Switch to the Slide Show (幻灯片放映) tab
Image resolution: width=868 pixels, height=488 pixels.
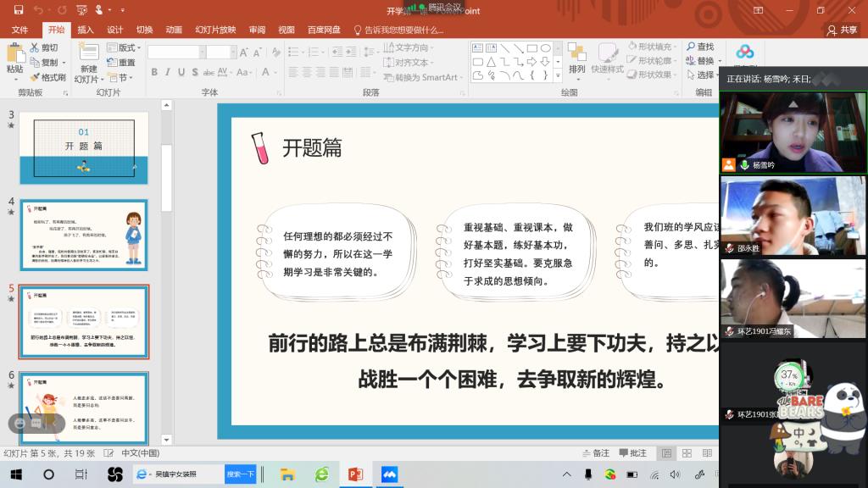coord(215,30)
